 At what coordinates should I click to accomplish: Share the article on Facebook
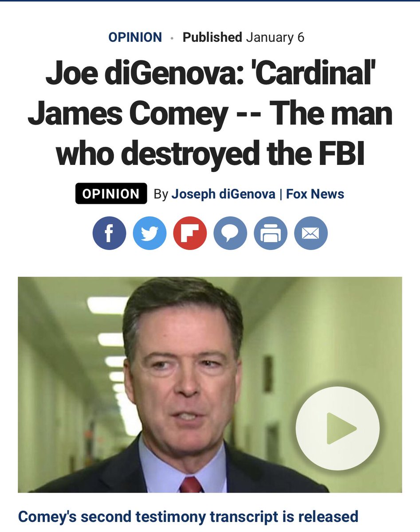point(109,233)
